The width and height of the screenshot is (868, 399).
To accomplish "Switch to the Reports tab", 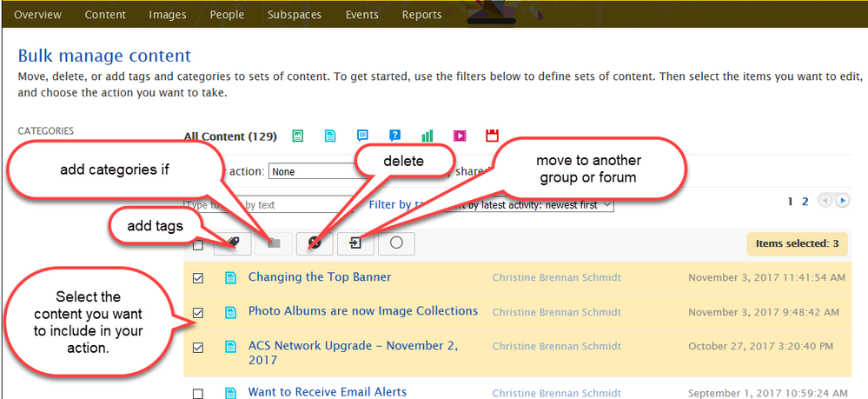I will pyautogui.click(x=421, y=15).
